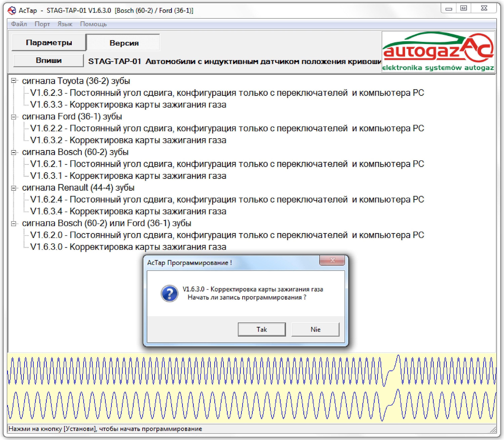Click status bar text Нажми на кнопку [Установи]
This screenshot has height=440, width=504.
105,429
